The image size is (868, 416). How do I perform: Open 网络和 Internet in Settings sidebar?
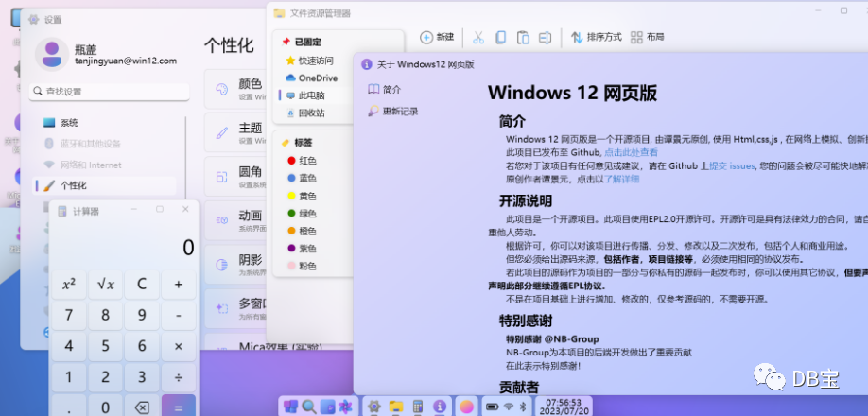tap(105, 165)
